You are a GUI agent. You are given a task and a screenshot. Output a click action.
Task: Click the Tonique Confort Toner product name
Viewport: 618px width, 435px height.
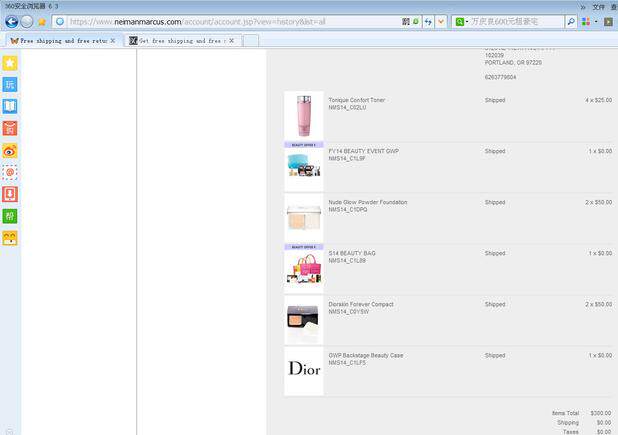click(x=357, y=100)
